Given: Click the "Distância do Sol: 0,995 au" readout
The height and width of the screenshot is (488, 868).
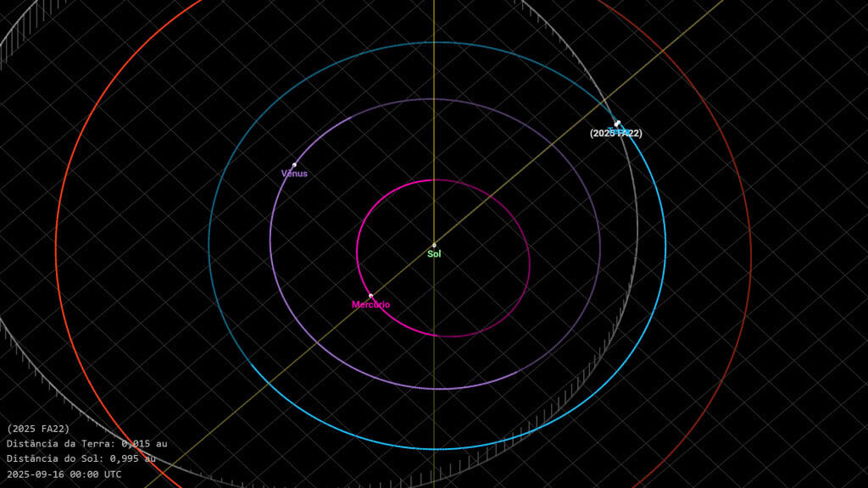Looking at the screenshot, I should 81,458.
